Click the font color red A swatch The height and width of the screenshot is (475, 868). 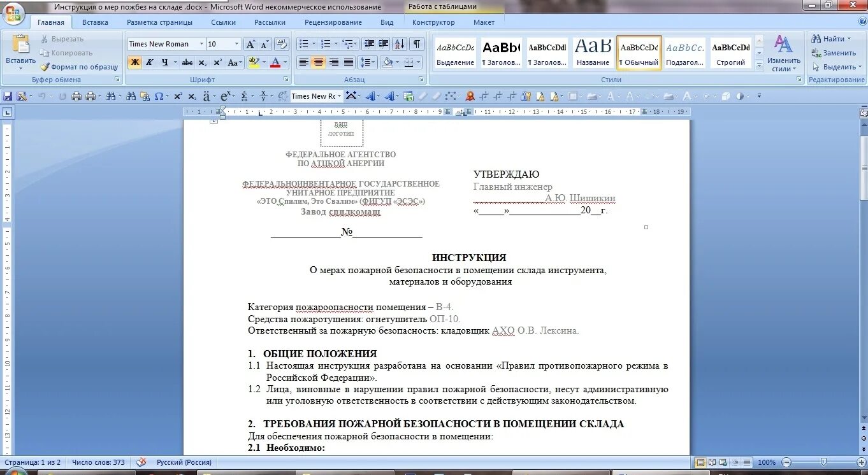point(275,62)
